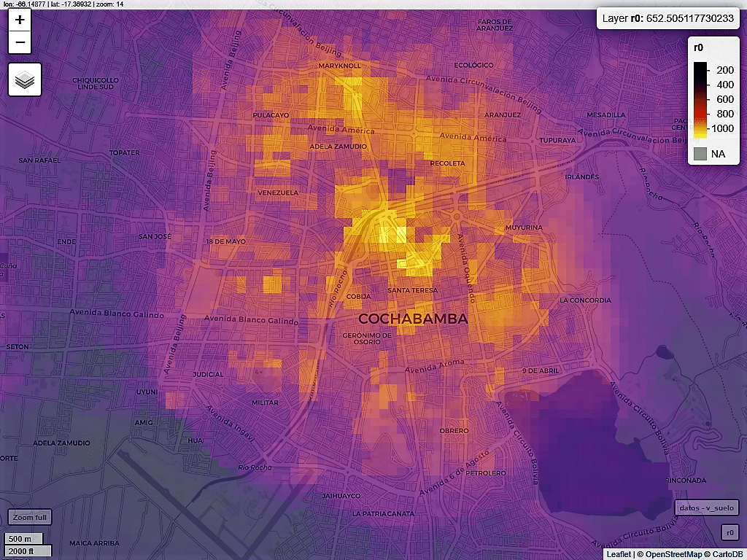Click the MARYKNOLL neighborhood label

tap(340, 66)
